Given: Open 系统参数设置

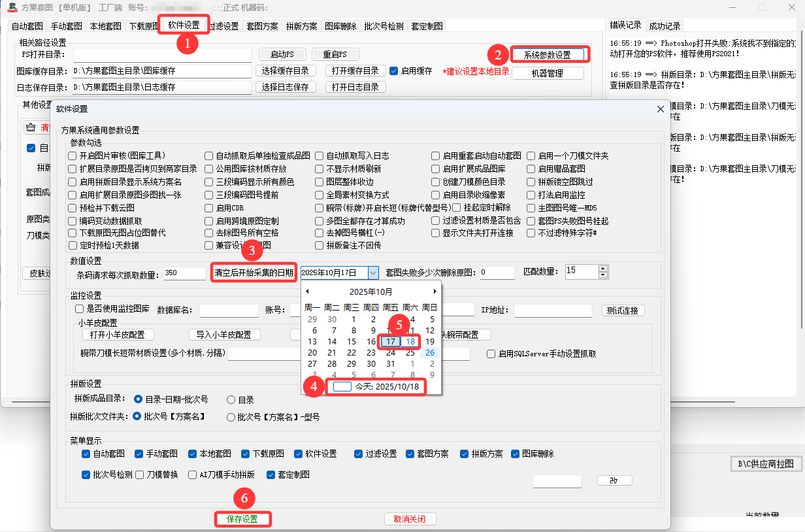Looking at the screenshot, I should click(x=548, y=55).
